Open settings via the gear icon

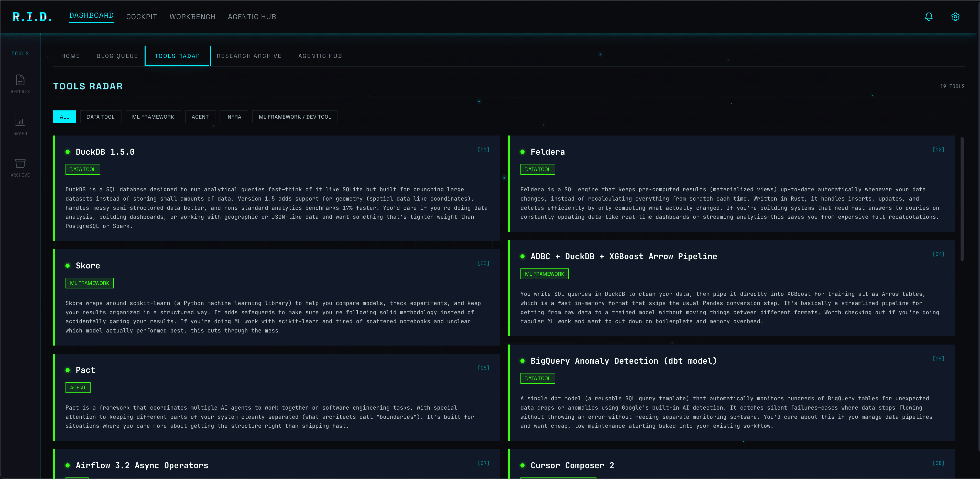point(956,16)
